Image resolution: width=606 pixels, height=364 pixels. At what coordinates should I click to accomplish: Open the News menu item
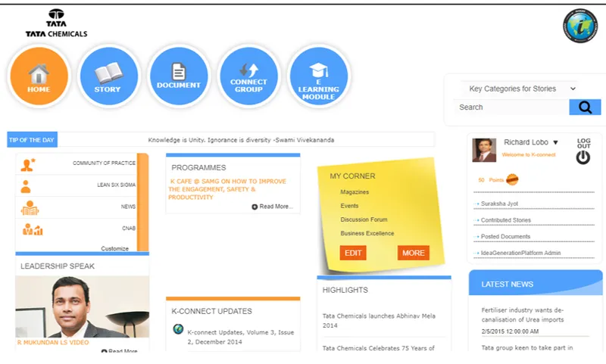127,207
